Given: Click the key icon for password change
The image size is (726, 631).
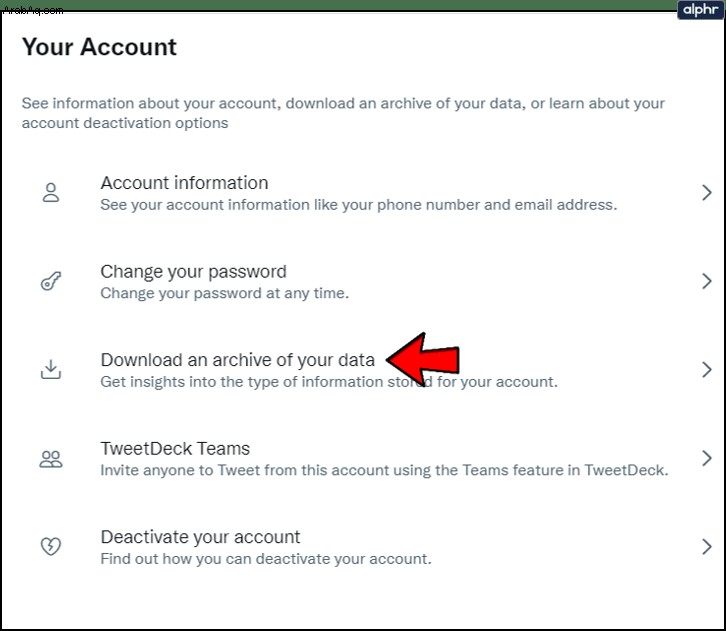Looking at the screenshot, I should pyautogui.click(x=51, y=281).
